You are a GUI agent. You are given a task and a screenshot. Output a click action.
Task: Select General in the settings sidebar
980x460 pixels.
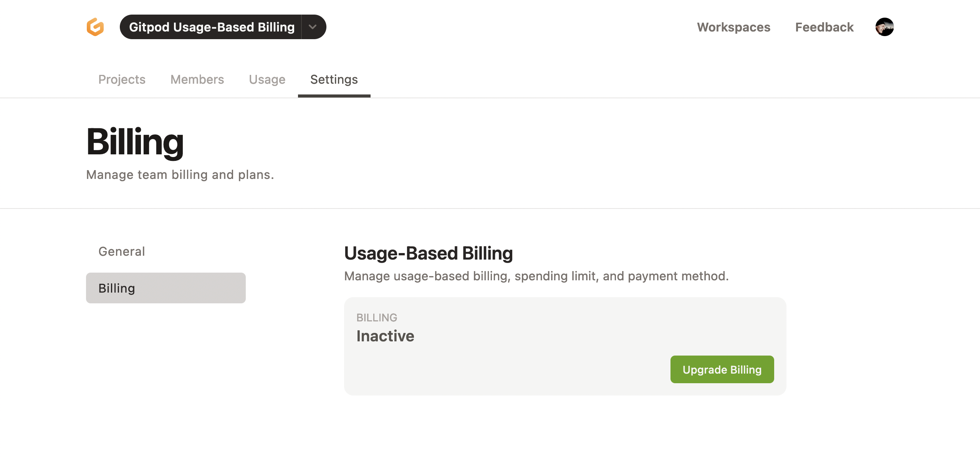coord(121,251)
